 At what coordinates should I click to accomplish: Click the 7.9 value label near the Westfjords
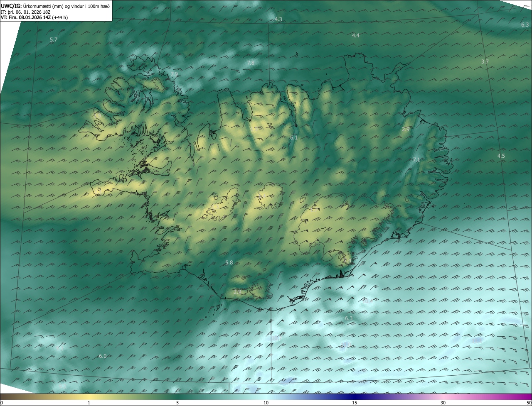click(x=174, y=74)
